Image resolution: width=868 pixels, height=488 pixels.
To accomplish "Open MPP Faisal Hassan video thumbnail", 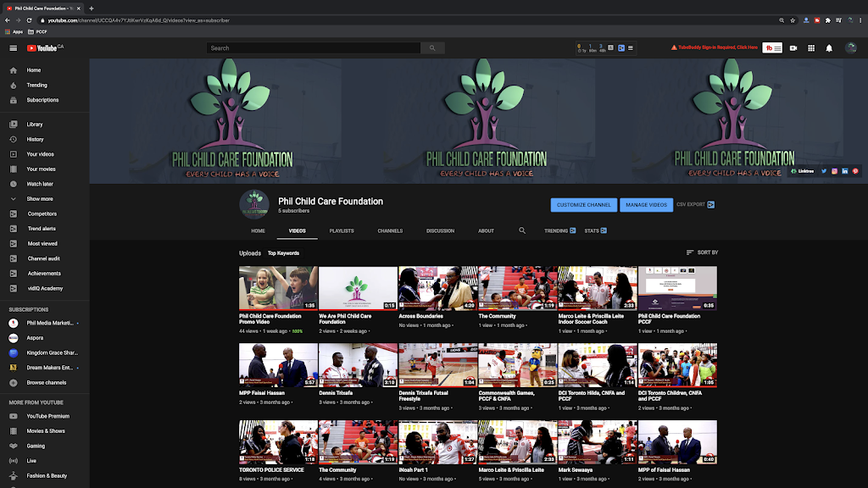I will [x=278, y=365].
